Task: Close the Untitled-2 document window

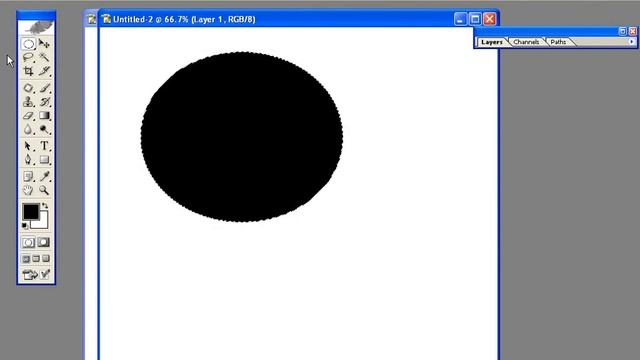Action: 490,19
